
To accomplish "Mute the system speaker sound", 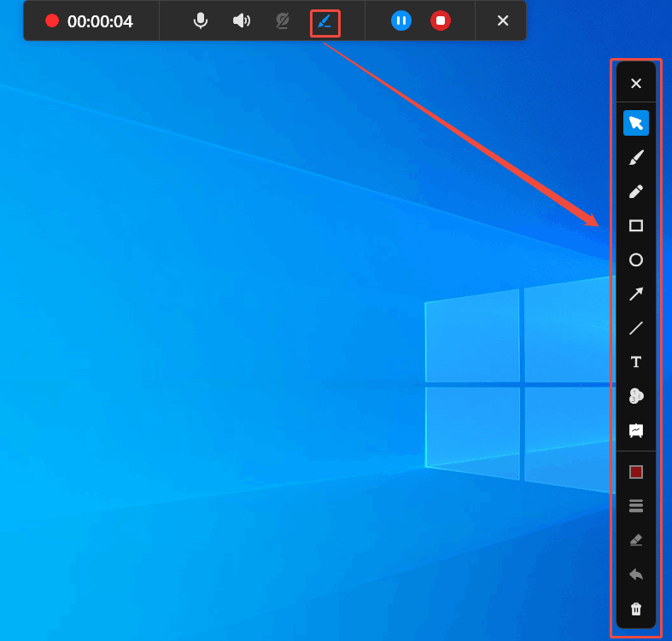I will coord(242,20).
